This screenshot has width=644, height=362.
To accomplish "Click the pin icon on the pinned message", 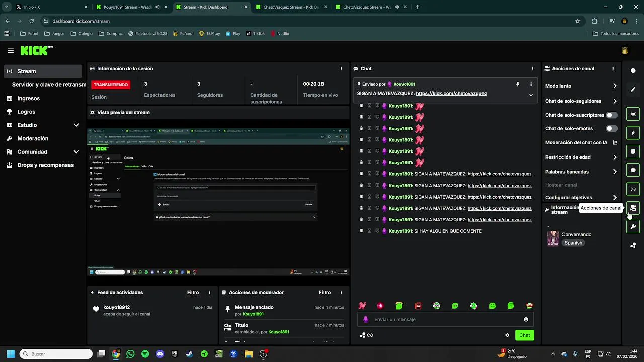I will (517, 84).
